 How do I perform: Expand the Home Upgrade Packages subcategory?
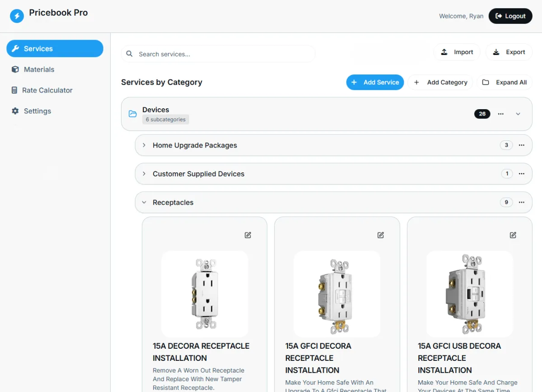pyautogui.click(x=144, y=145)
